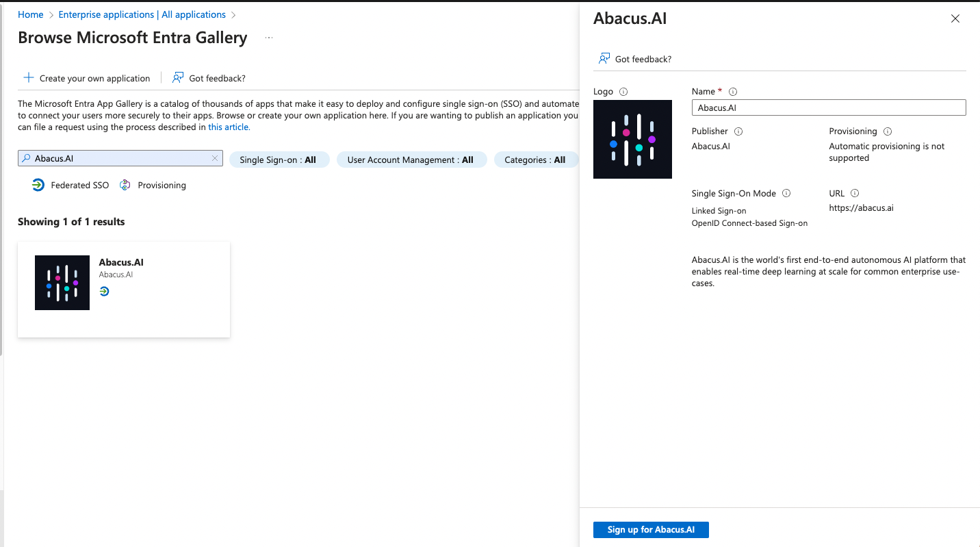This screenshot has height=547, width=980.
Task: Click the gallery search box
Action: [x=120, y=158]
